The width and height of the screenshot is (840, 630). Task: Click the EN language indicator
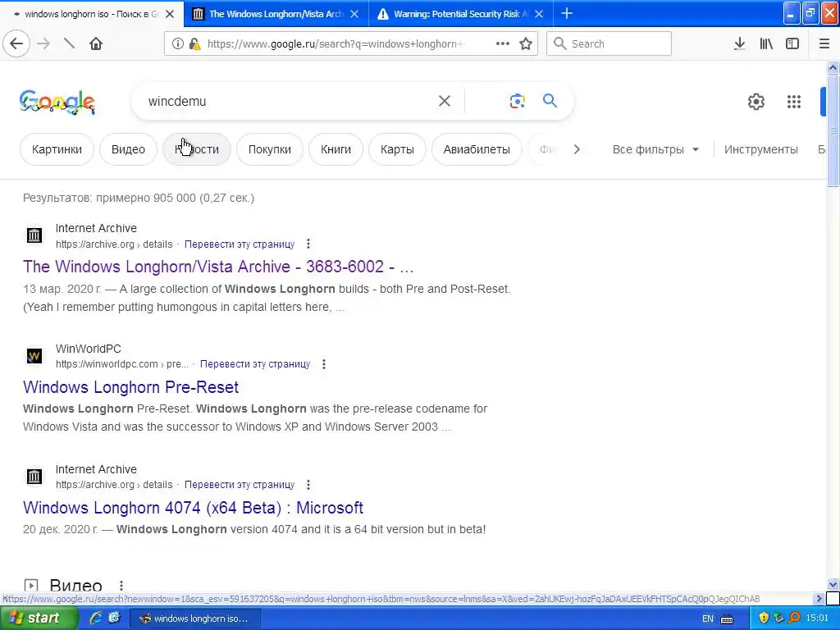(708, 619)
